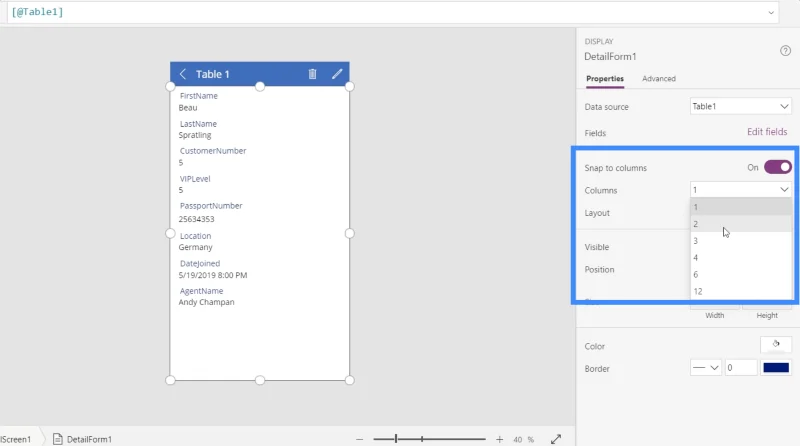Click the pencil edit icon in form header
This screenshot has height=446, width=800.
(x=337, y=74)
